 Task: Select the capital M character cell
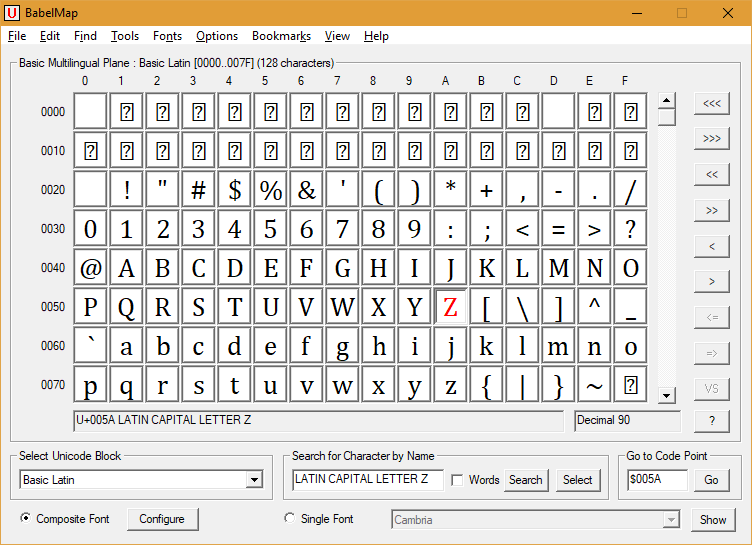click(558, 268)
